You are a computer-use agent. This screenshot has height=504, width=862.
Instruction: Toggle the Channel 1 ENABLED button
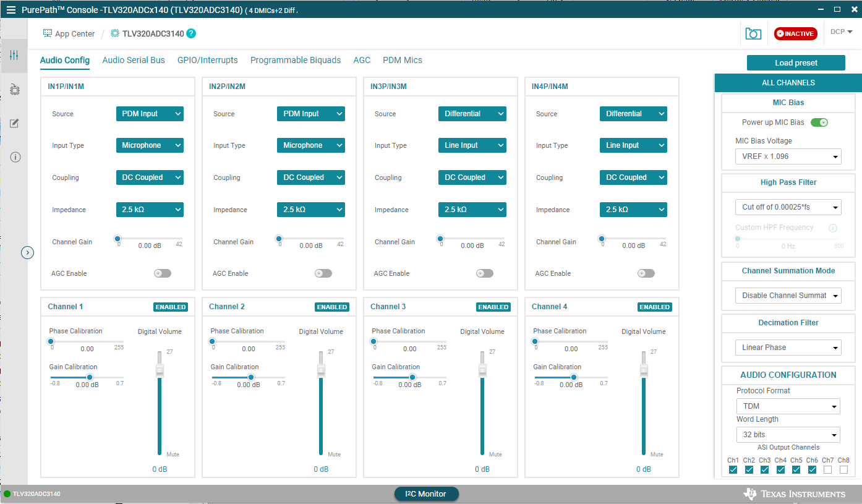point(171,307)
